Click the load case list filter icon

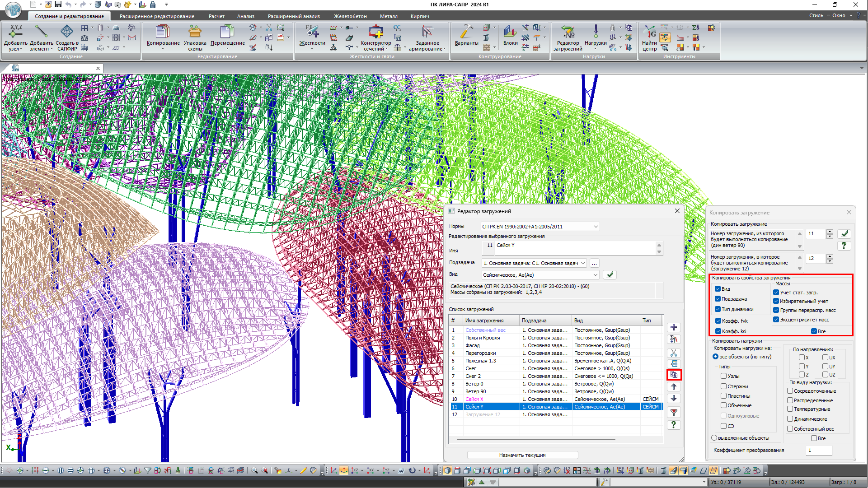(x=674, y=413)
